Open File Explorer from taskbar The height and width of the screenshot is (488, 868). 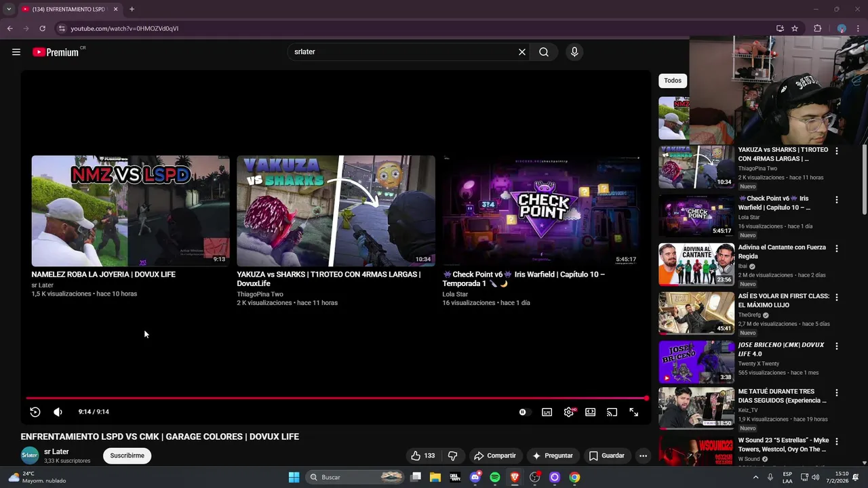(435, 477)
